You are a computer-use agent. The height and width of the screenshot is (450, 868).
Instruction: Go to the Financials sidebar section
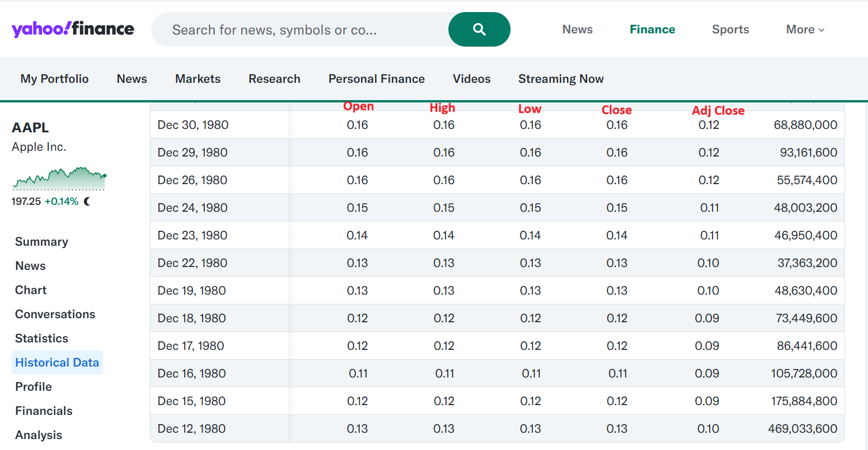click(44, 411)
